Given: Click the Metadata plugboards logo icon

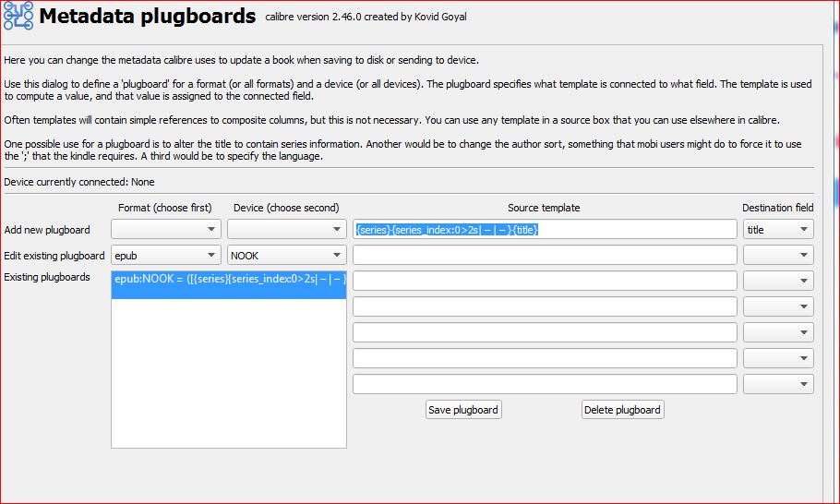Looking at the screenshot, I should click(x=18, y=18).
